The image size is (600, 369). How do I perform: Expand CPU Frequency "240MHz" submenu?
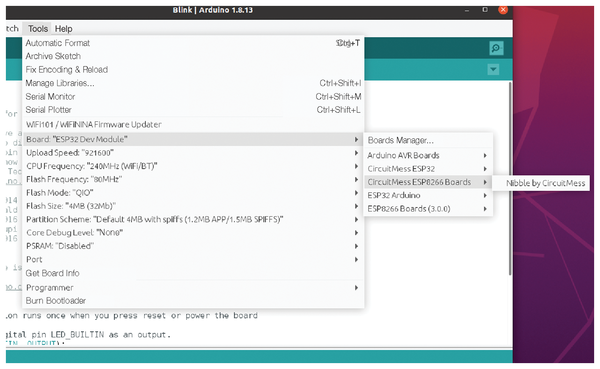[193, 166]
